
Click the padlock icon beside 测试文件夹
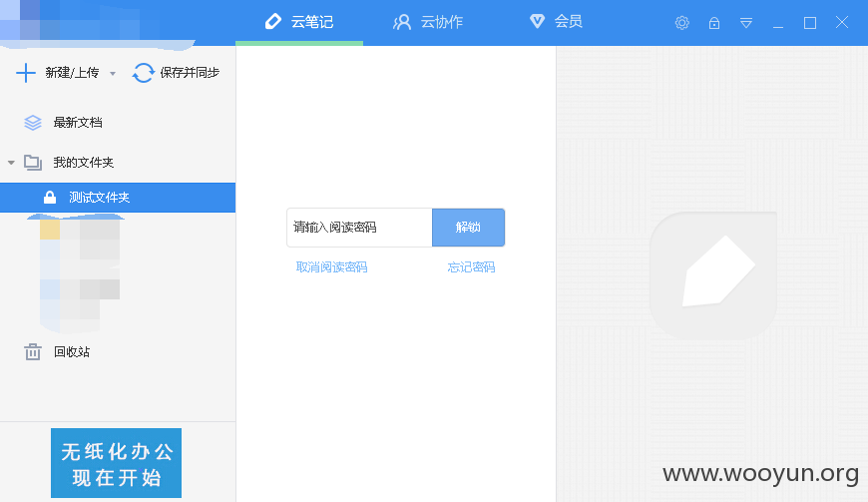pyautogui.click(x=50, y=197)
